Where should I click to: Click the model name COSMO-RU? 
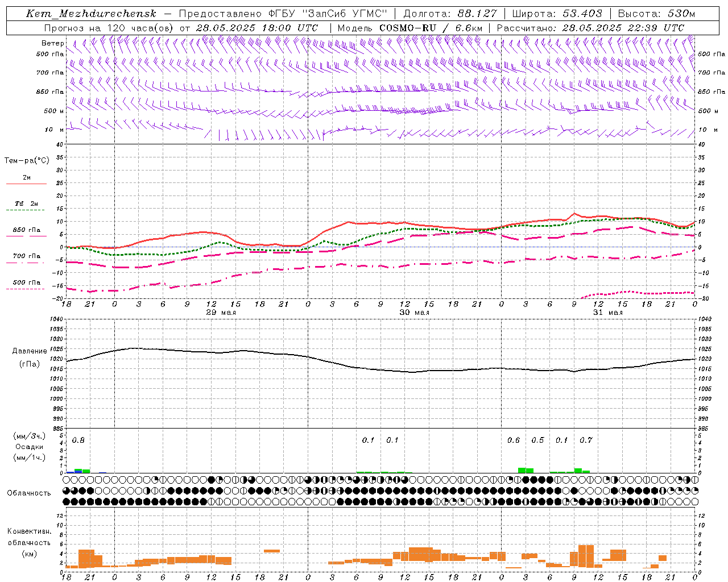408,28
